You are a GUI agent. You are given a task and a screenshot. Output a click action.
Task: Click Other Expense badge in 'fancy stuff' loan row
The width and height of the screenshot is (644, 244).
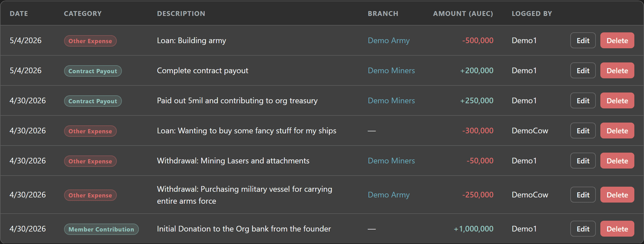click(90, 131)
